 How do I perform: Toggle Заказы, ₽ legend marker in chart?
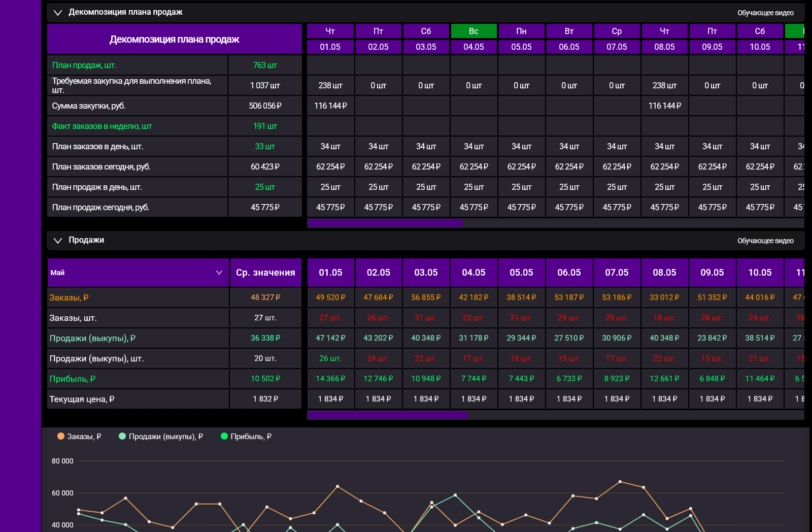coord(61,436)
